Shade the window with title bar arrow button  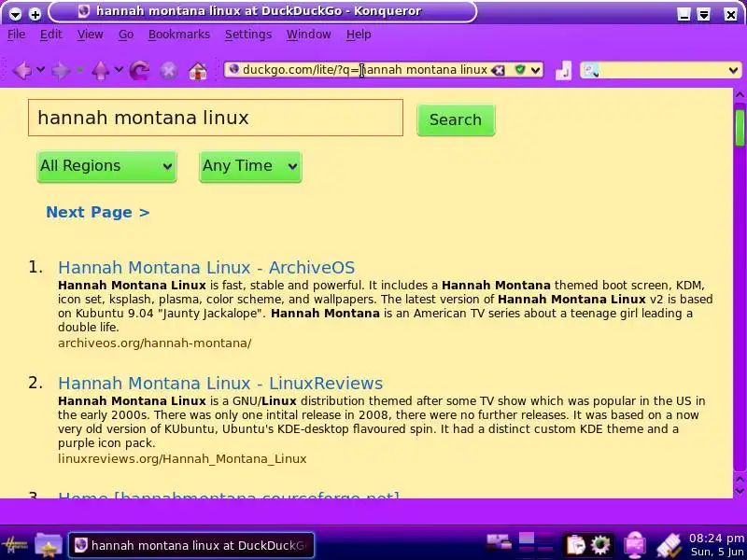(704, 14)
